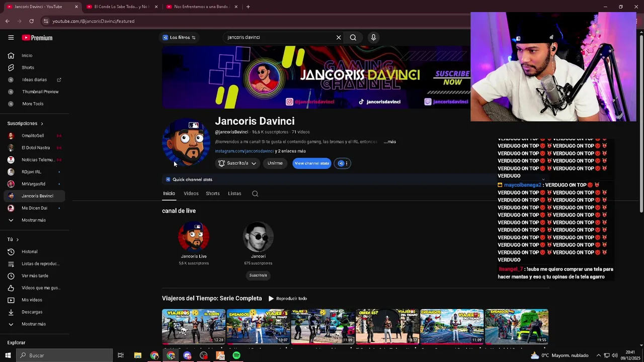This screenshot has width=644, height=362.
Task: Open Jancoris Live channel avatar
Action: click(x=194, y=236)
